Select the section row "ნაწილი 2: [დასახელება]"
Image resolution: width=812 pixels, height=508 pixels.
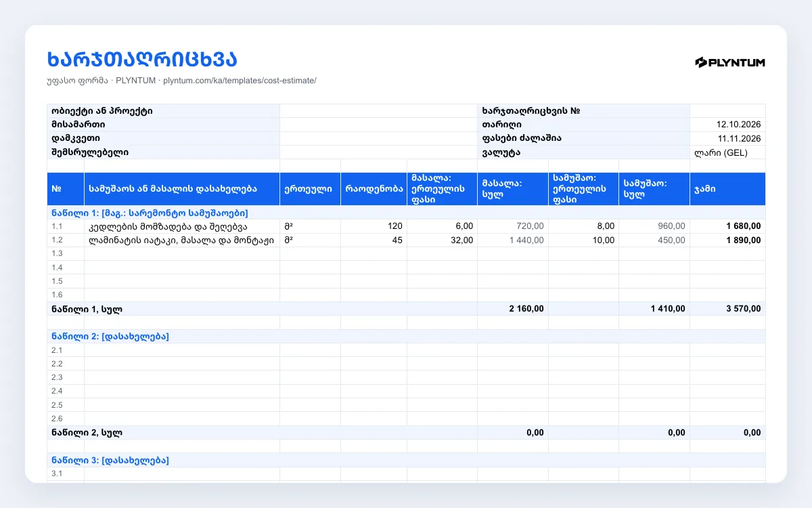pos(406,337)
